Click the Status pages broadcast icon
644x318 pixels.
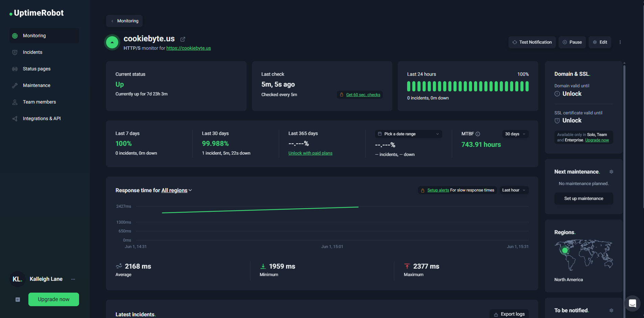(x=15, y=69)
